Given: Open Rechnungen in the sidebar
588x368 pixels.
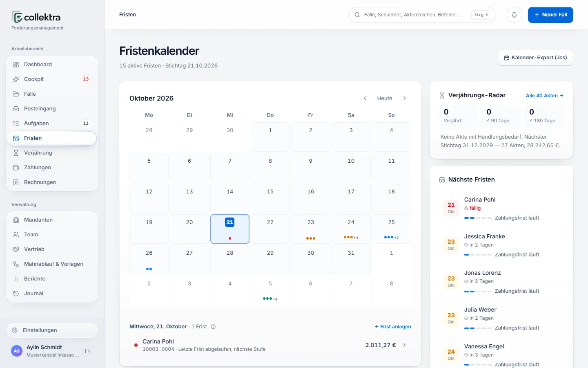Looking at the screenshot, I should [x=52, y=182].
